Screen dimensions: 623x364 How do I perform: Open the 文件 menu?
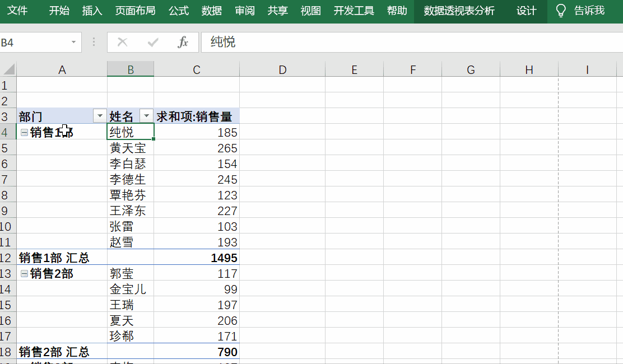coord(17,11)
